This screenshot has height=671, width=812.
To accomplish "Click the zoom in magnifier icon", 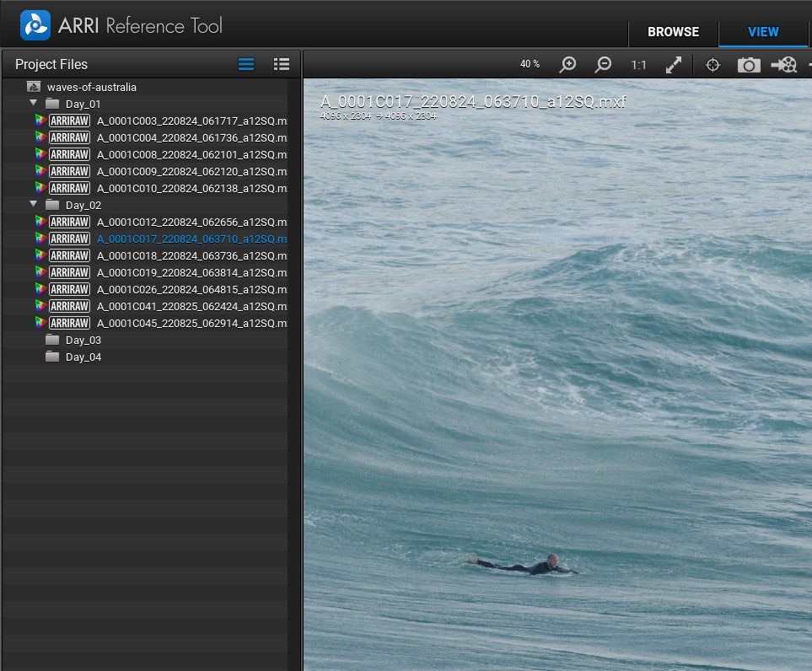I will tap(568, 65).
